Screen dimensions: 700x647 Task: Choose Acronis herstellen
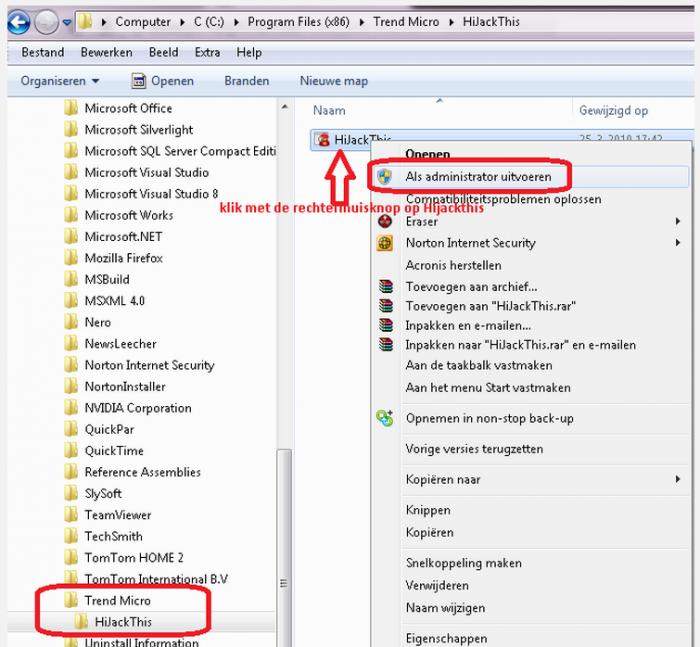point(453,265)
